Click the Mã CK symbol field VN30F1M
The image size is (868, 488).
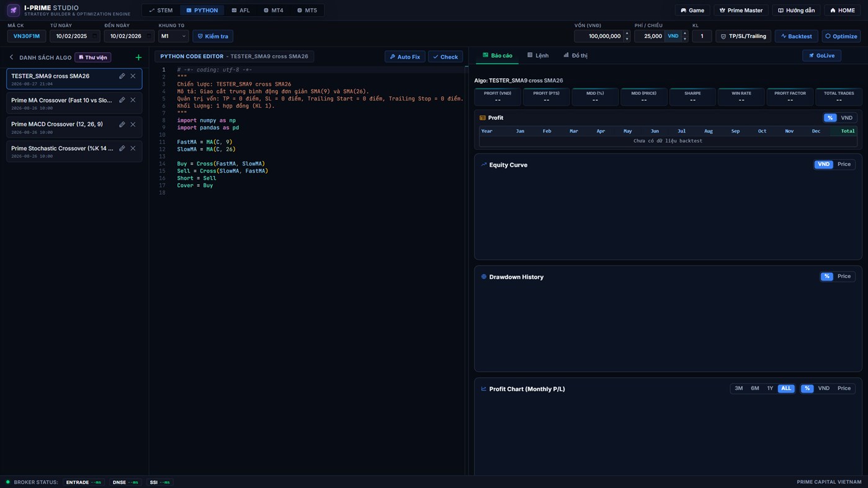coord(27,36)
